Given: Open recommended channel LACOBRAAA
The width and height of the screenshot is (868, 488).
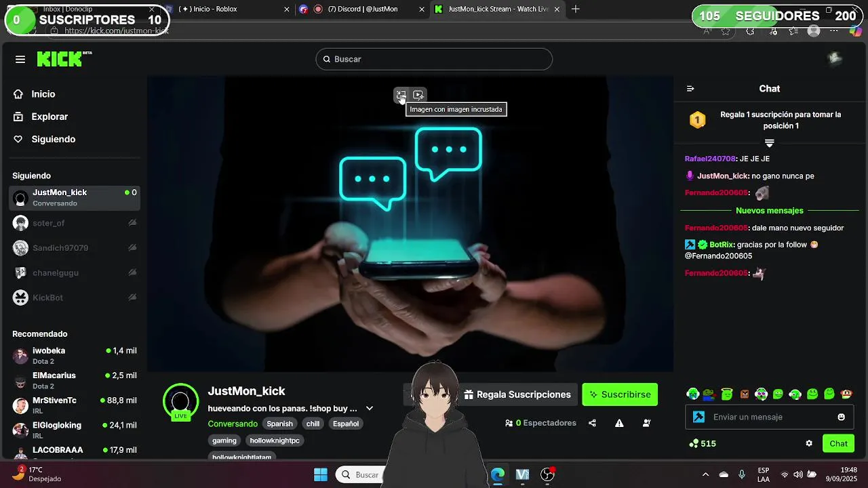Looking at the screenshot, I should point(76,451).
